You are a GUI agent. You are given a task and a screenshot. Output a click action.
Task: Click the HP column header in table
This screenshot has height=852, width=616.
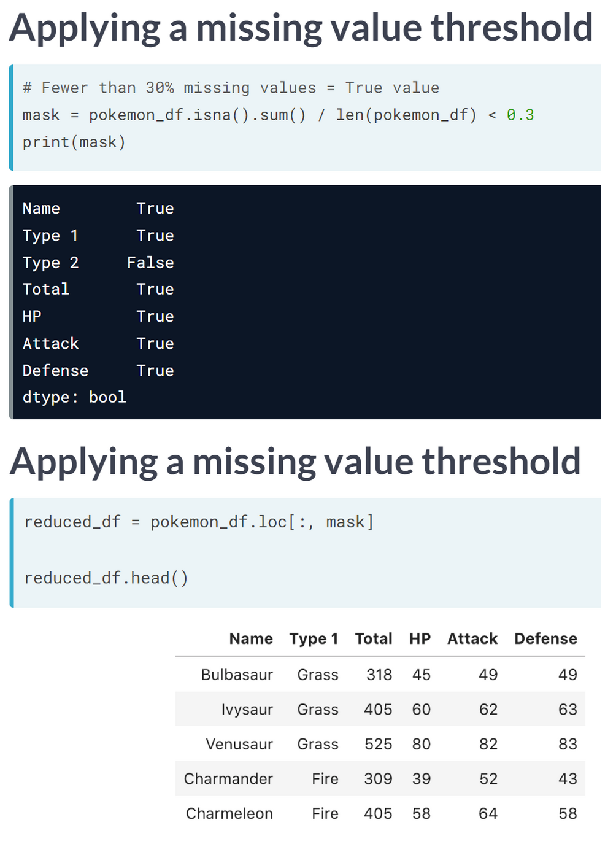pos(420,639)
